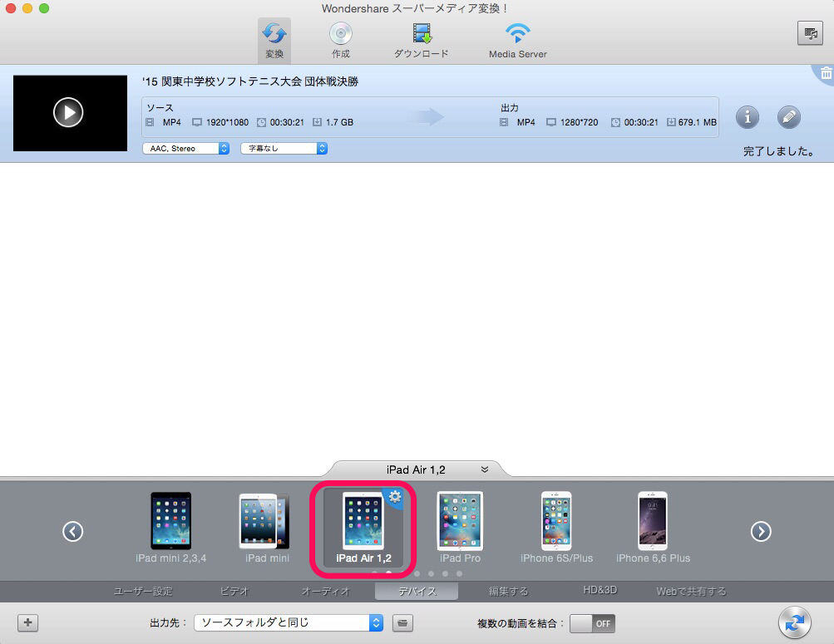Delete the video item with trash icon
Image resolution: width=834 pixels, height=644 pixels.
[826, 73]
